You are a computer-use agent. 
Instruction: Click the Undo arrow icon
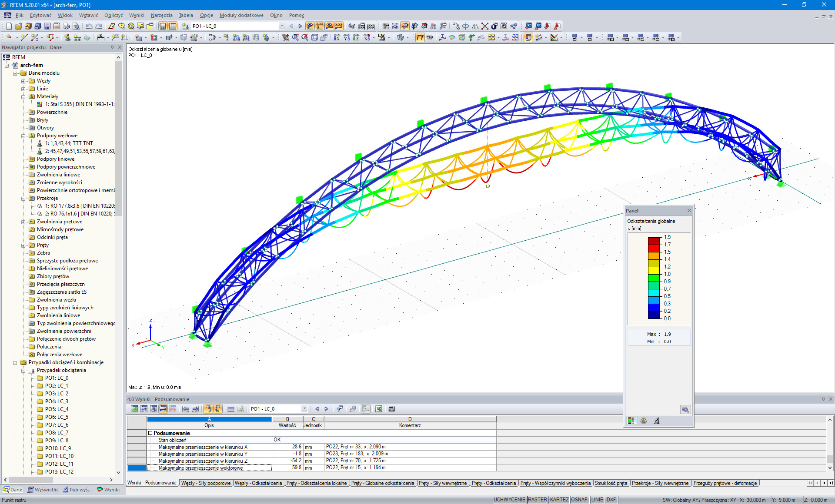coord(89,26)
